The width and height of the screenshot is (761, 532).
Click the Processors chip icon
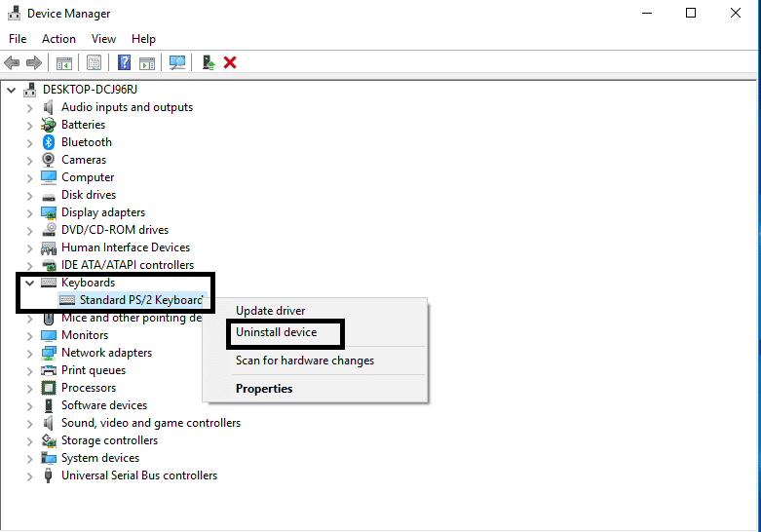click(49, 388)
